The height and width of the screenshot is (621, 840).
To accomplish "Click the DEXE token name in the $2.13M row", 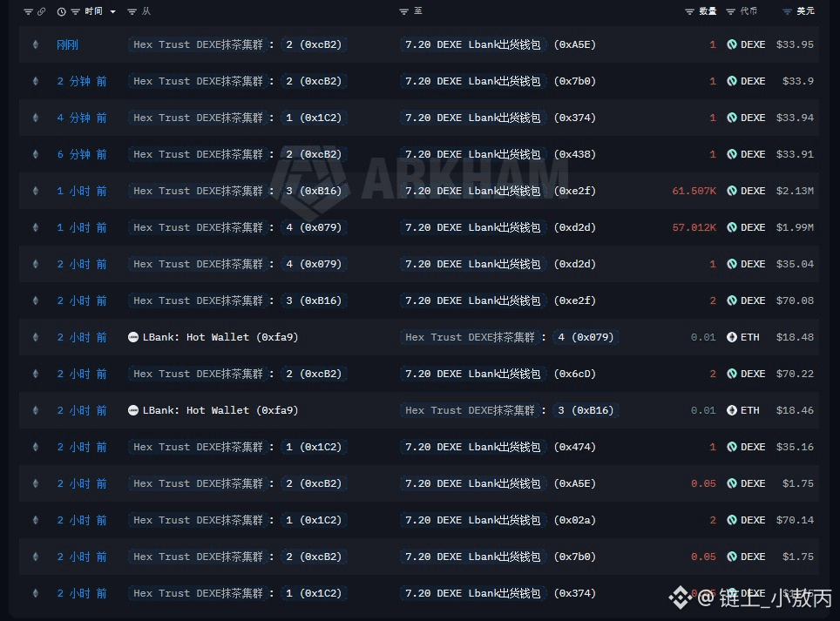I will coord(753,191).
